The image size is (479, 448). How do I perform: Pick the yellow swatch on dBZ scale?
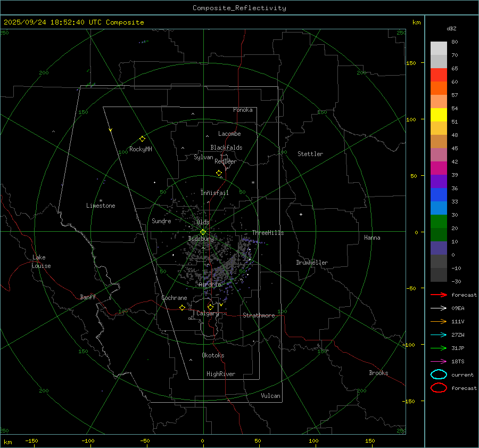pyautogui.click(x=439, y=115)
